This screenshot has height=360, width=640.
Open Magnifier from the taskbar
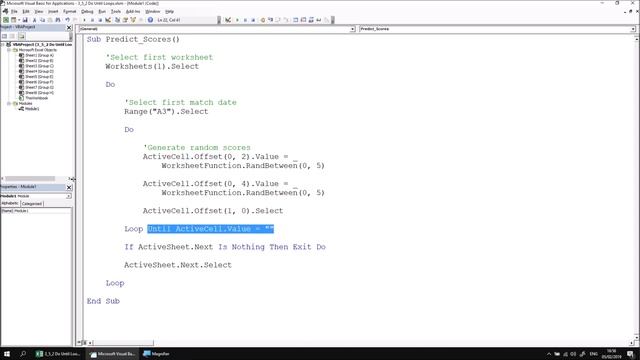point(156,354)
